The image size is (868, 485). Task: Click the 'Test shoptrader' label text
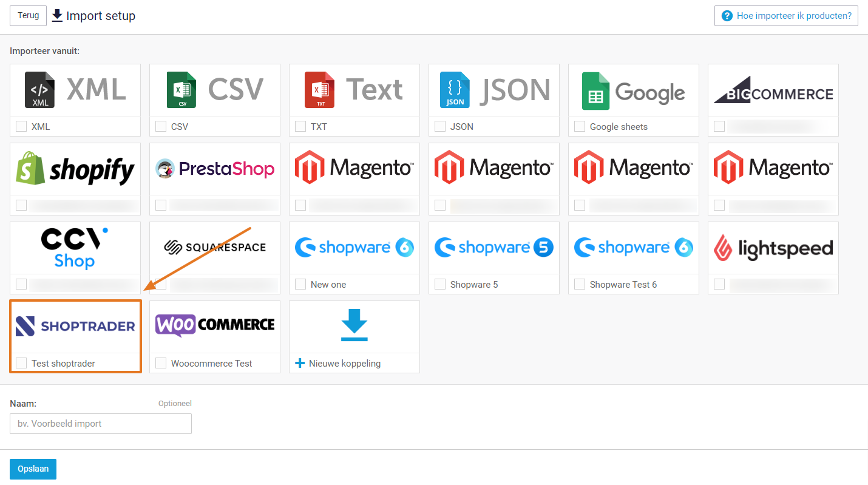point(63,364)
